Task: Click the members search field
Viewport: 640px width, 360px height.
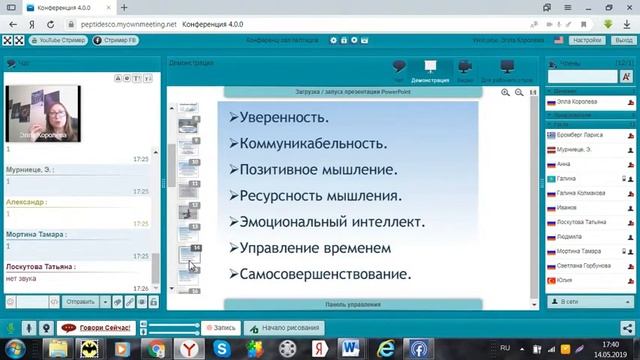Action: click(x=583, y=76)
